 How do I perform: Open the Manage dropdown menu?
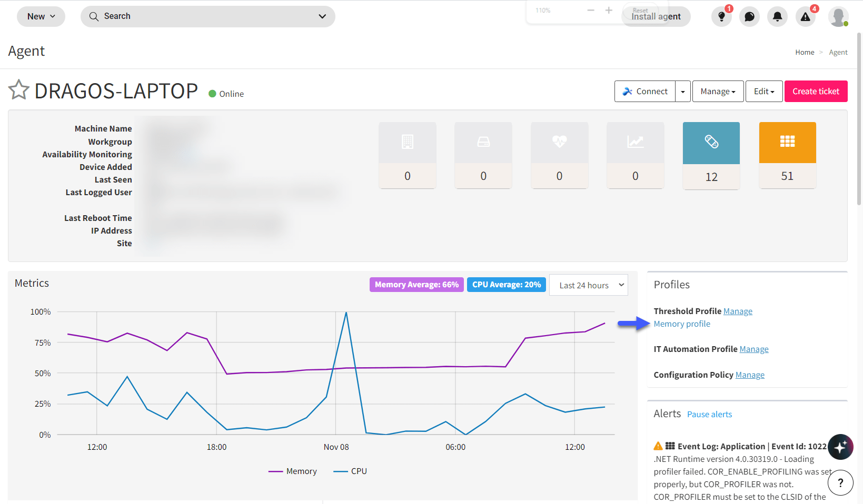[717, 91]
